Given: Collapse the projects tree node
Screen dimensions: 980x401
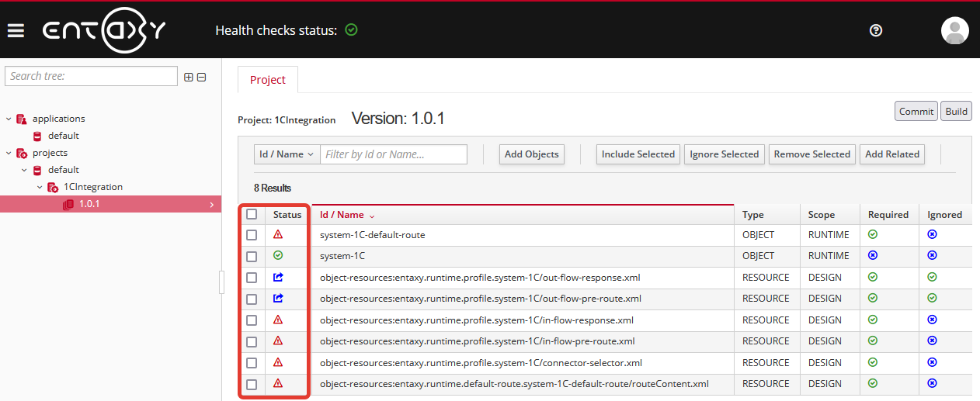Looking at the screenshot, I should [x=9, y=153].
